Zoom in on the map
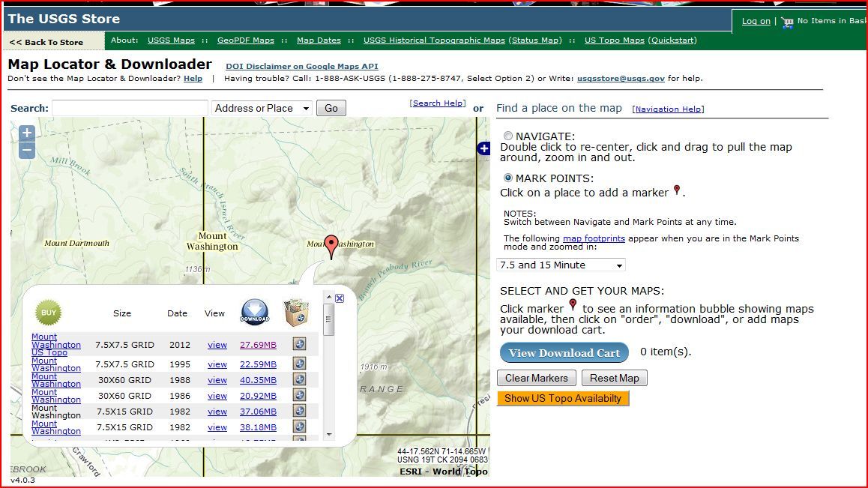Screen dimensions: 868x488 click(26, 133)
